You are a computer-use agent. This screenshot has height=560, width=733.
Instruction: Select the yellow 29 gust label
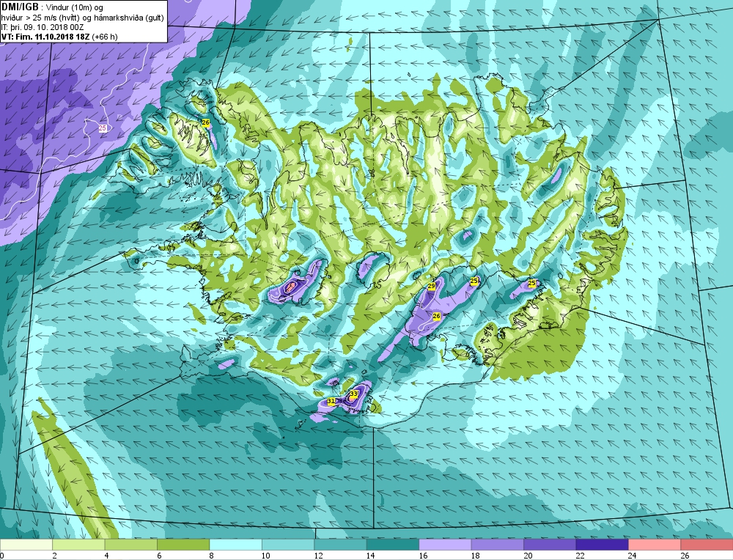click(432, 286)
